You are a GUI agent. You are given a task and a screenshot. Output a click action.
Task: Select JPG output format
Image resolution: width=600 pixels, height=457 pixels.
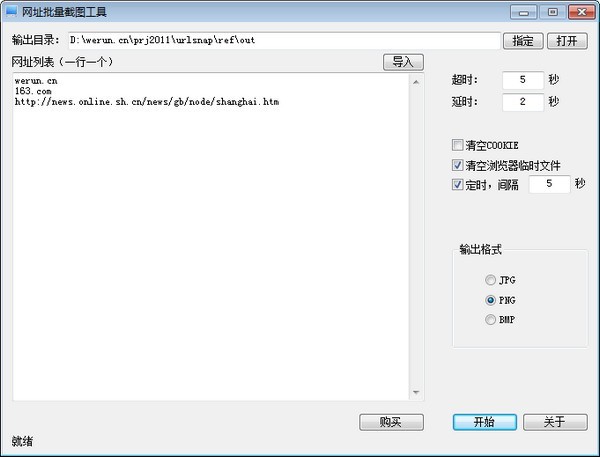(490, 280)
